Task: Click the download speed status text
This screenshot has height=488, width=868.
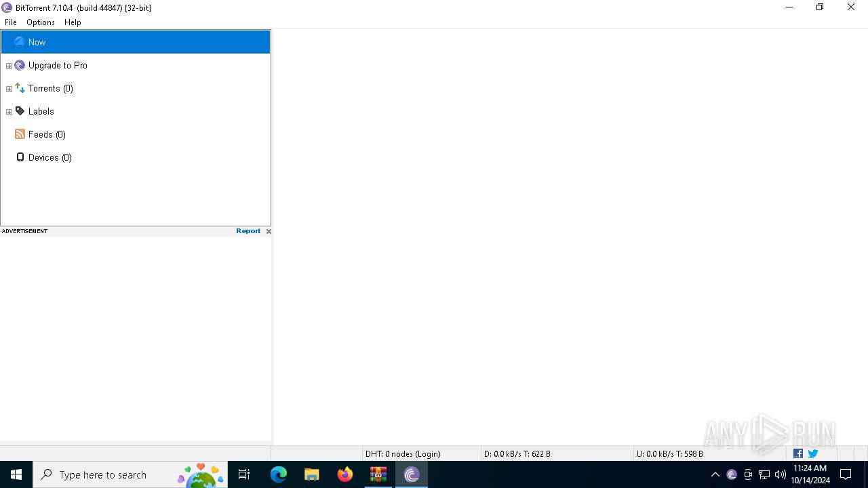Action: click(517, 454)
